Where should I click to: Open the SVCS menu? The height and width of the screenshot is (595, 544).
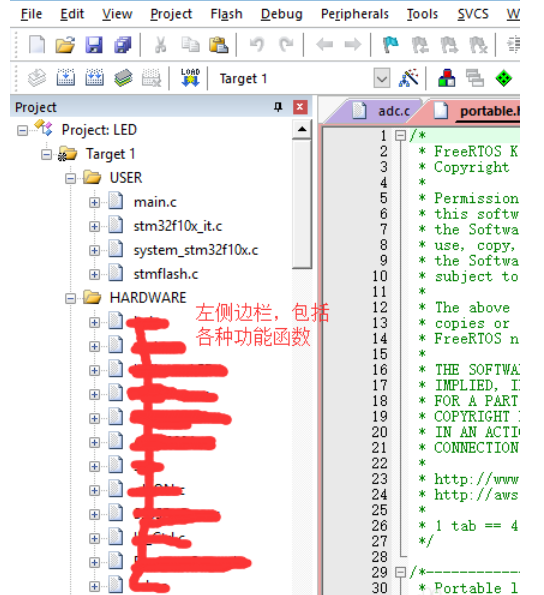[x=473, y=14]
